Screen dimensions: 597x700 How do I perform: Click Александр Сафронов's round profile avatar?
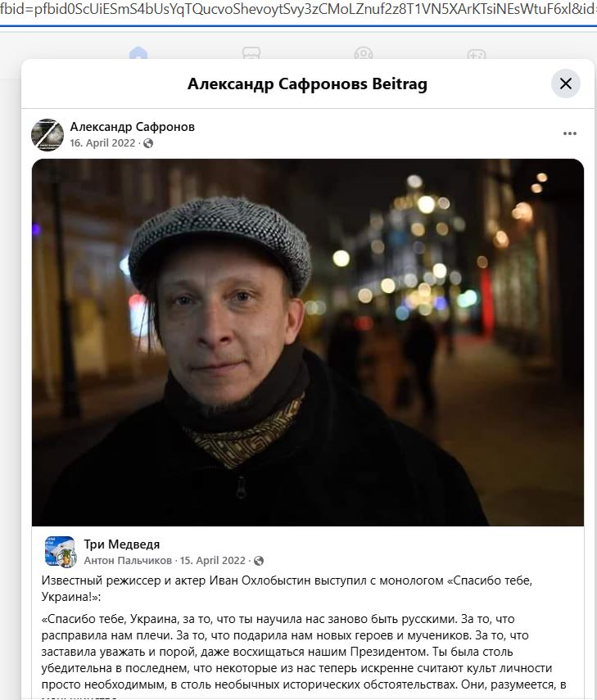47,135
